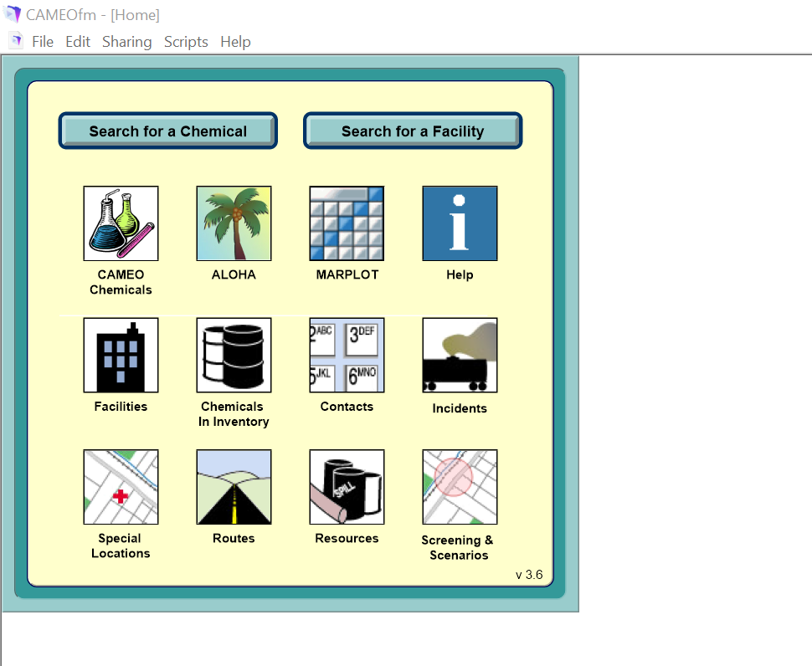Open the Edit menu
Screen dimensions: 812x666
78,41
